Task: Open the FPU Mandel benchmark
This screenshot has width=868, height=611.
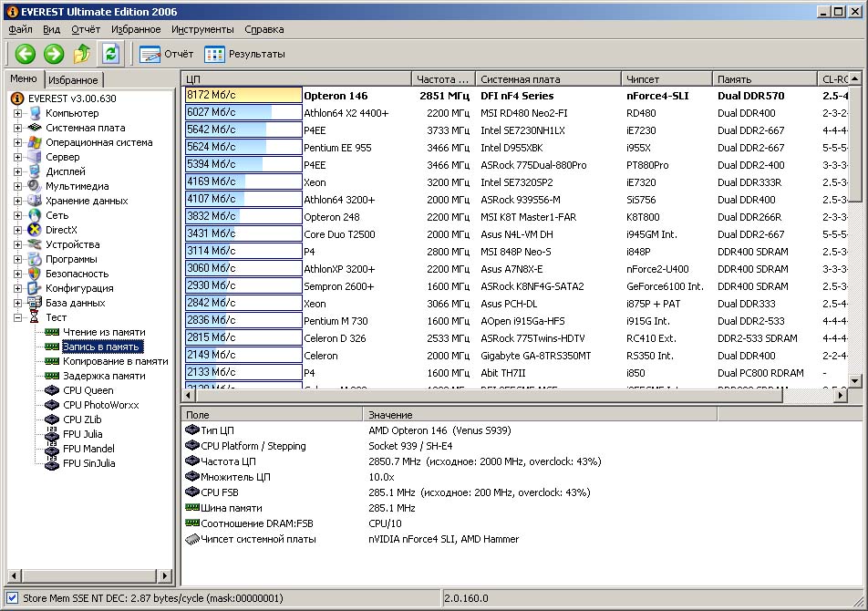Action: [x=88, y=449]
